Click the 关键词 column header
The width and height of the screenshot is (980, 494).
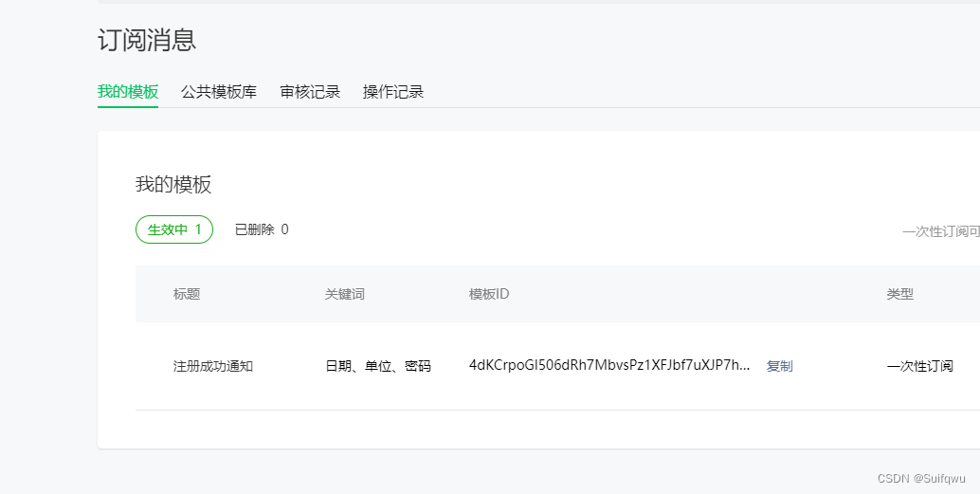(344, 294)
